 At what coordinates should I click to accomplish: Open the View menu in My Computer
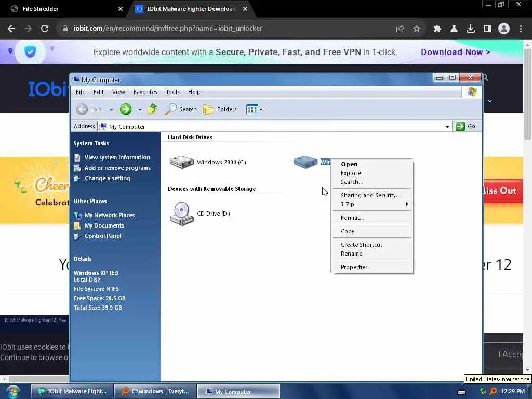[x=118, y=92]
